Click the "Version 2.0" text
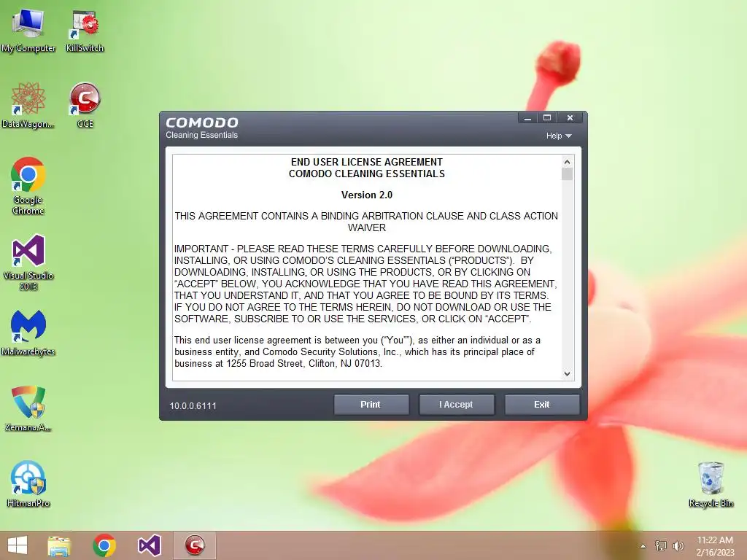This screenshot has height=560, width=747. click(x=367, y=195)
